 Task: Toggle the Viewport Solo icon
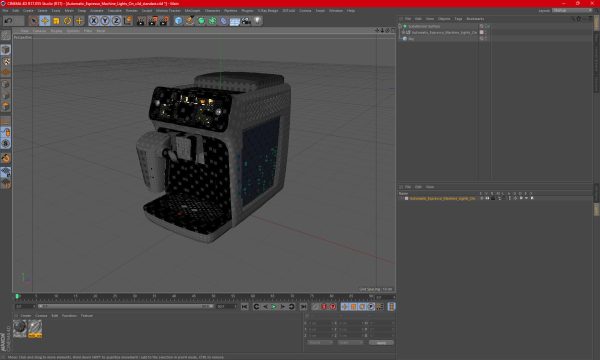pos(5,143)
